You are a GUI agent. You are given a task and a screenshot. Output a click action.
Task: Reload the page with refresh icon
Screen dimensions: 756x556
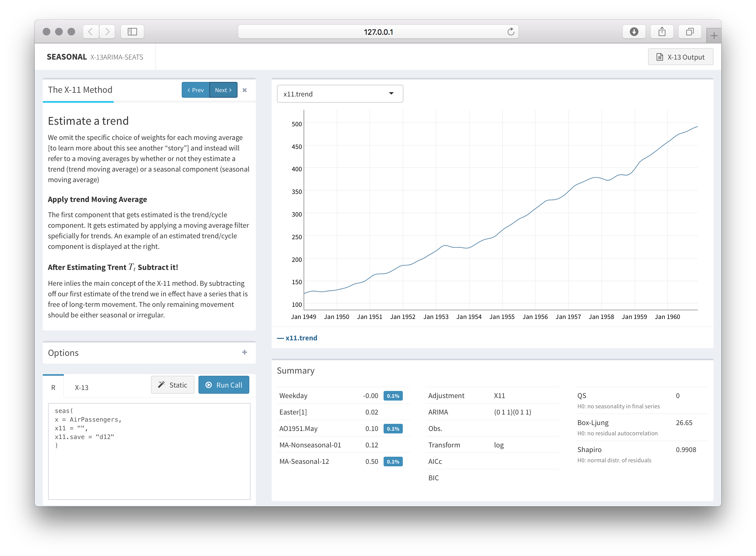[510, 32]
